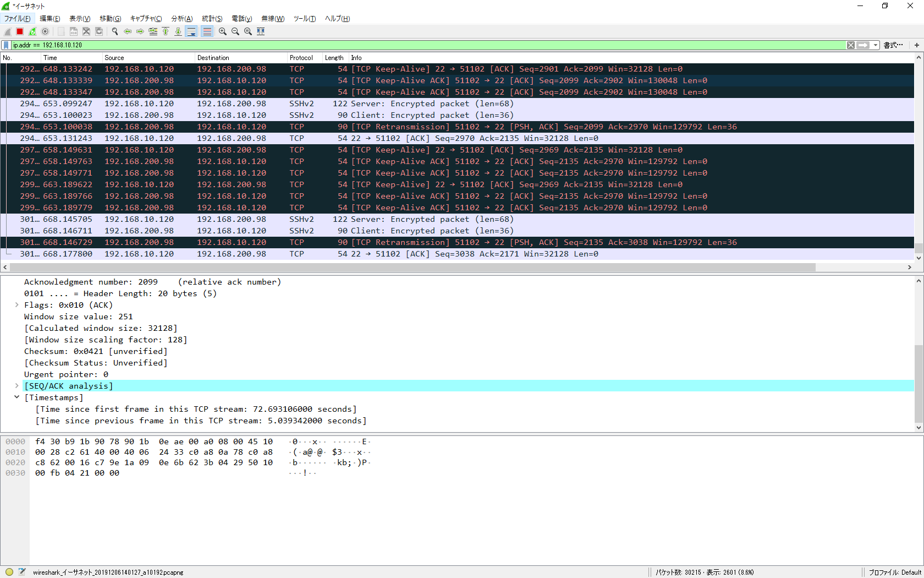Open the 書式 expression button
This screenshot has height=578, width=924.
pos(893,45)
